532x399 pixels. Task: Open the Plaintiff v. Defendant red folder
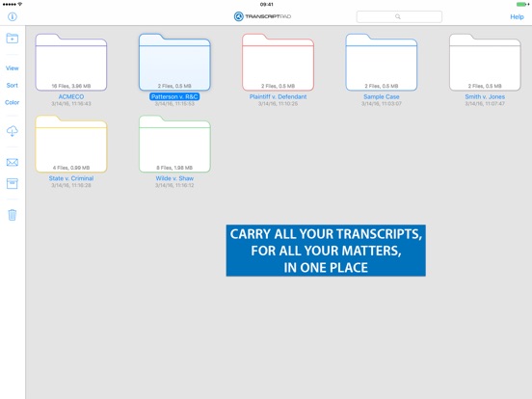point(278,63)
